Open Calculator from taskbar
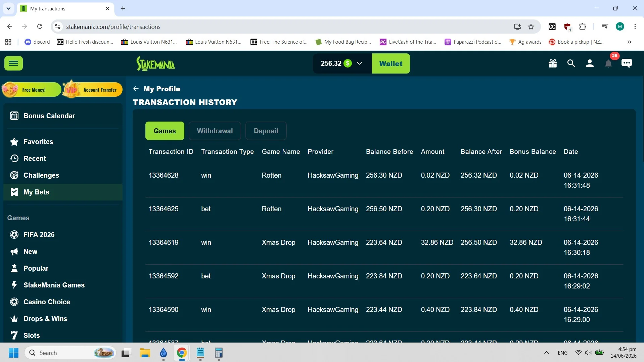Screen dimensions: 644x362 click(219, 353)
